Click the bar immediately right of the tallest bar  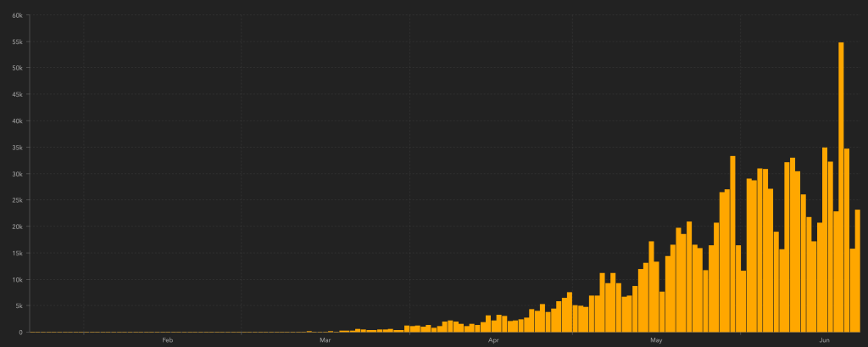pyautogui.click(x=846, y=240)
